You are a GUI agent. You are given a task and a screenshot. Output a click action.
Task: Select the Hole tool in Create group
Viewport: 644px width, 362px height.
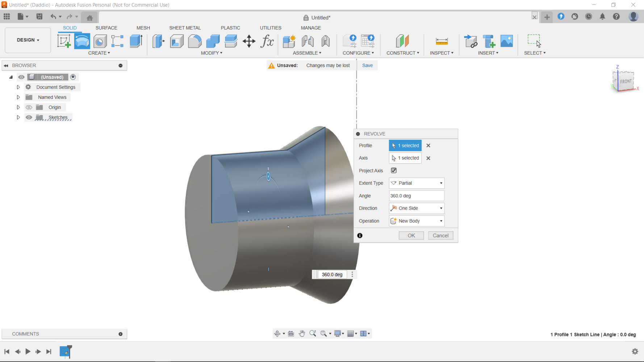pos(100,41)
